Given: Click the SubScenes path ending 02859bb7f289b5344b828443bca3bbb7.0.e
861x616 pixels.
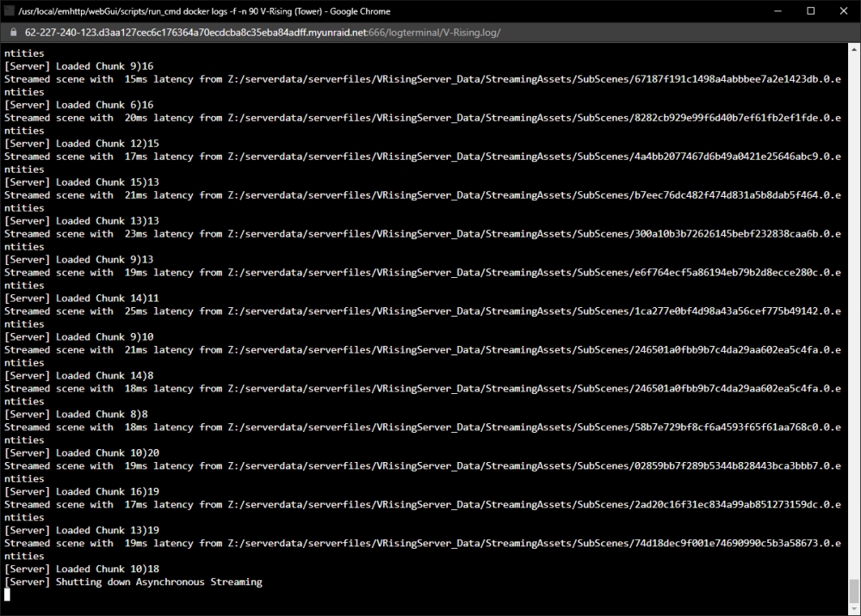Looking at the screenshot, I should (535, 465).
